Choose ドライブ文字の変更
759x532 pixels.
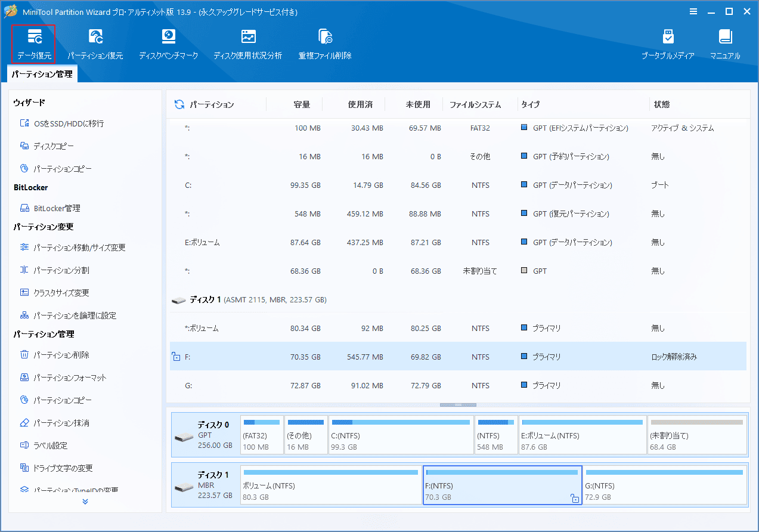(56, 468)
